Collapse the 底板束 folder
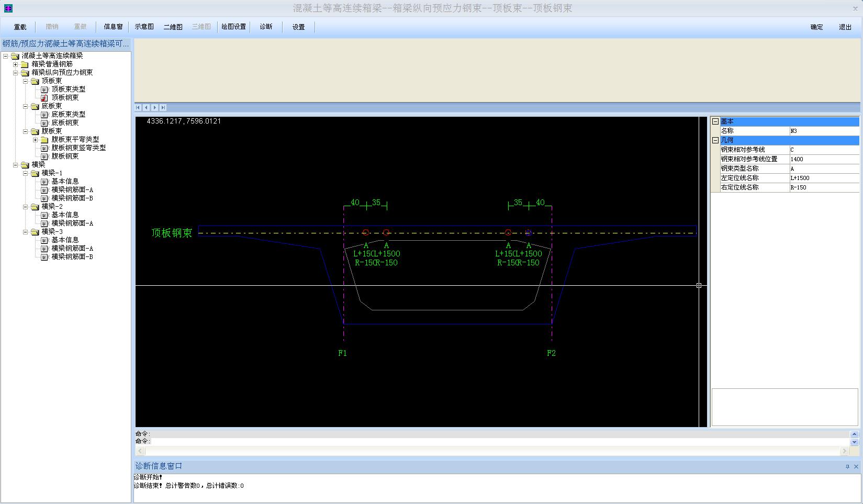The height and width of the screenshot is (504, 863). click(x=25, y=106)
